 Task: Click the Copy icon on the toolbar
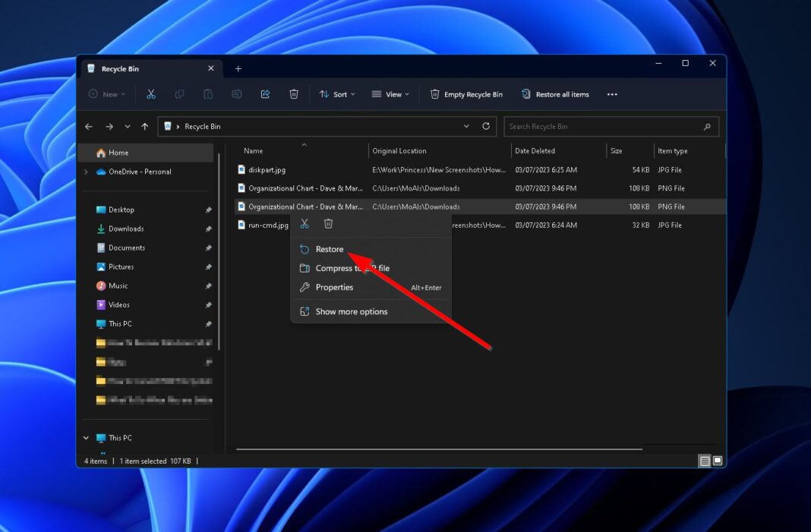coord(180,93)
